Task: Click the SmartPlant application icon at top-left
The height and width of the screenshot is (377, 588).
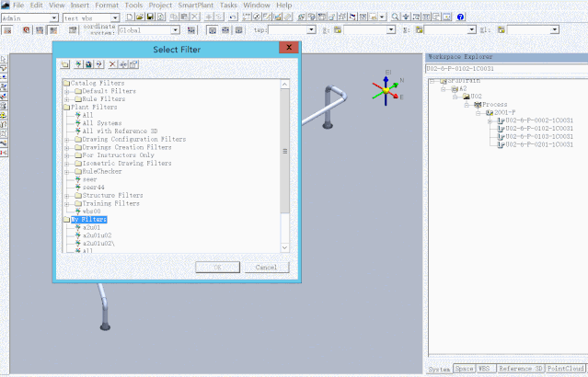Action: click(6, 5)
